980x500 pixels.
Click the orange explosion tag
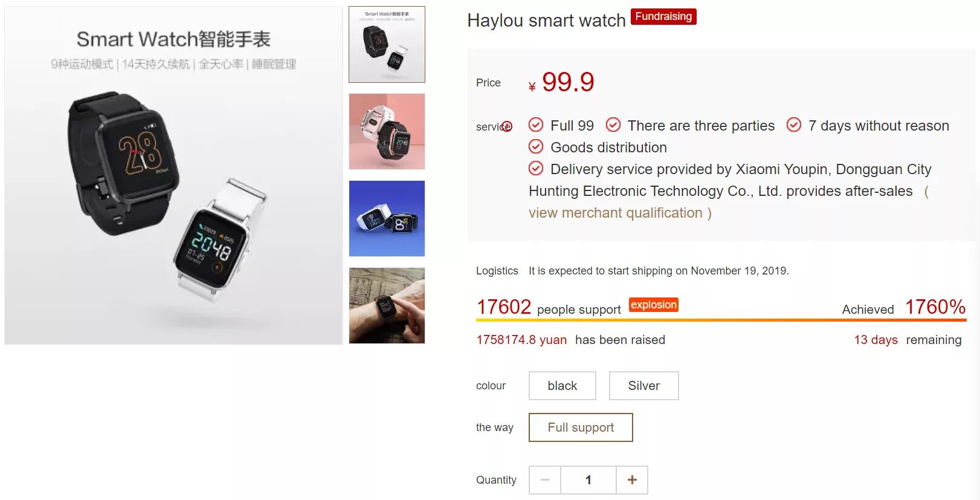point(654,305)
